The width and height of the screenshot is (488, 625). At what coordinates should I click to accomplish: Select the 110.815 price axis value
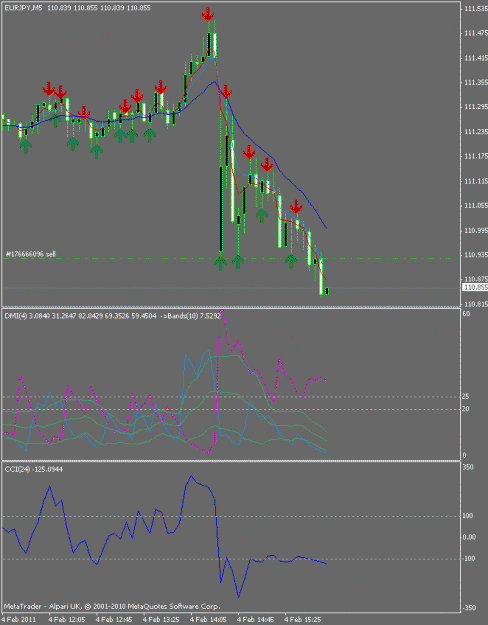point(476,304)
